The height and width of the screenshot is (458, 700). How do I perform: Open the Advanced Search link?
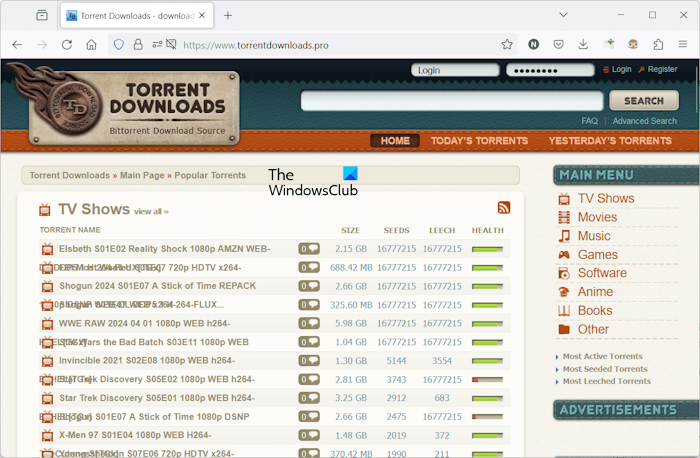pos(644,121)
